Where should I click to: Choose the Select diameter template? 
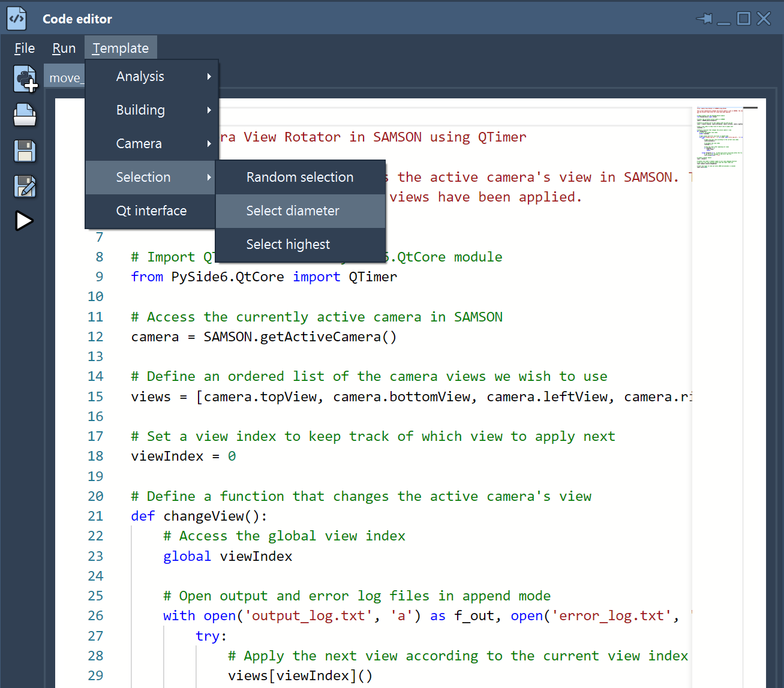[x=292, y=211]
